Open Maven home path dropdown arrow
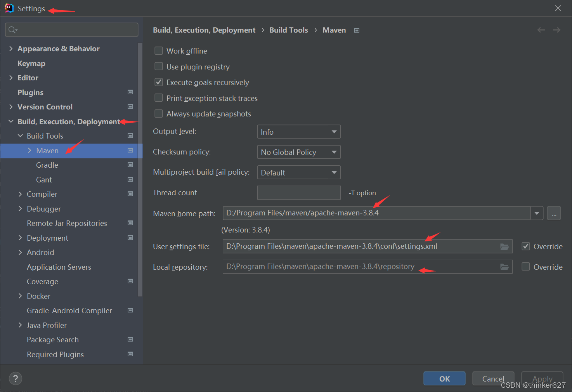This screenshot has width=572, height=392. coord(537,213)
